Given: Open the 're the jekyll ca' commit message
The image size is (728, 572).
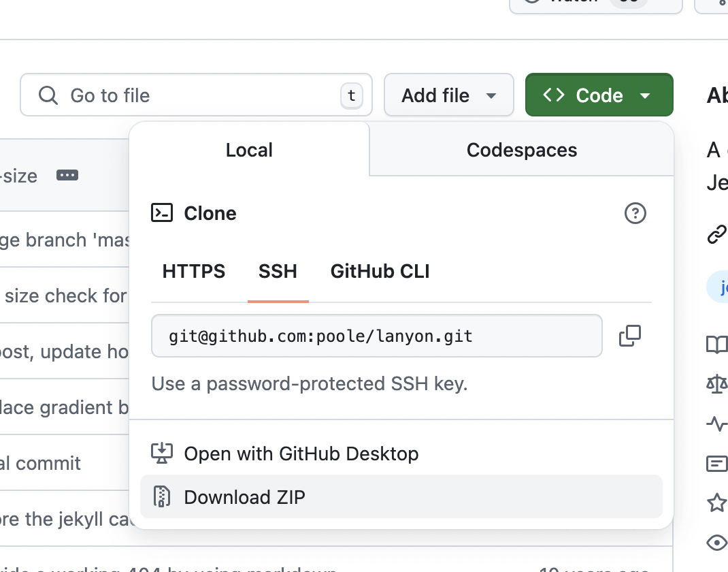Looking at the screenshot, I should (67, 519).
